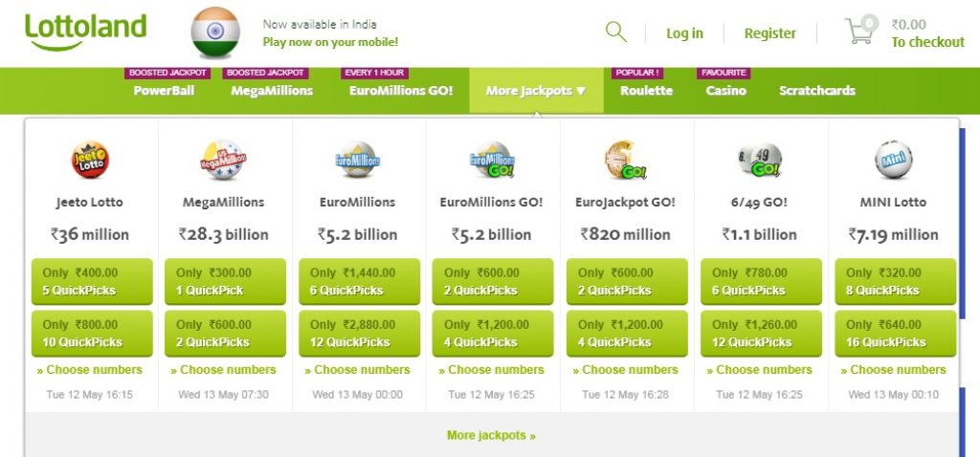Collapse the More Jackpots dropdown

click(536, 91)
